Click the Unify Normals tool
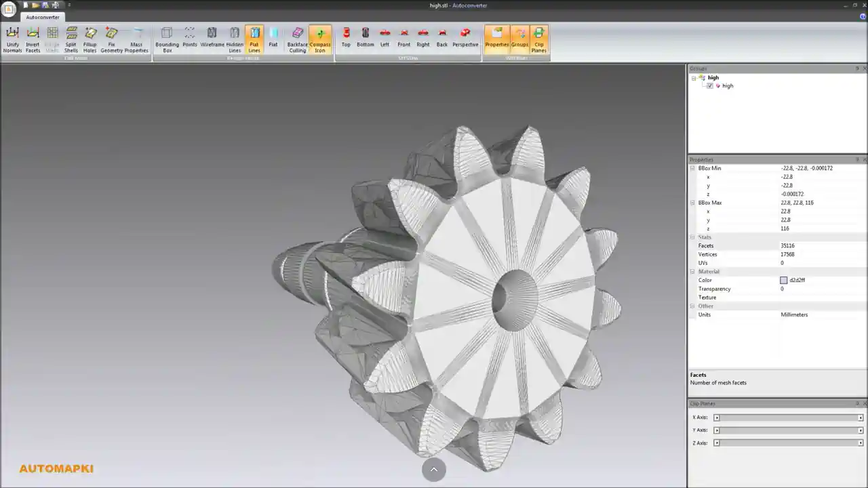This screenshot has height=488, width=868. click(12, 39)
